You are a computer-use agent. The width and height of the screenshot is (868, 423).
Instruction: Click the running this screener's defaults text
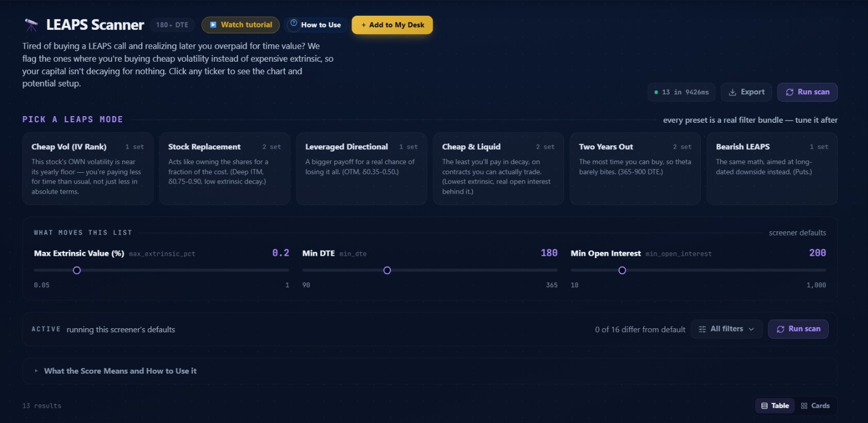click(x=121, y=329)
